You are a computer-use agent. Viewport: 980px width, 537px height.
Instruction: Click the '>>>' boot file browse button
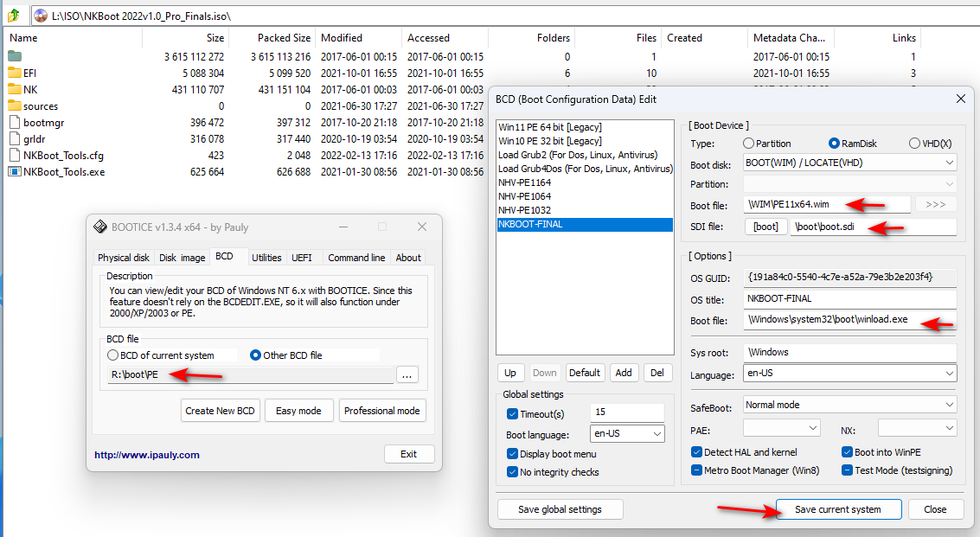point(936,204)
